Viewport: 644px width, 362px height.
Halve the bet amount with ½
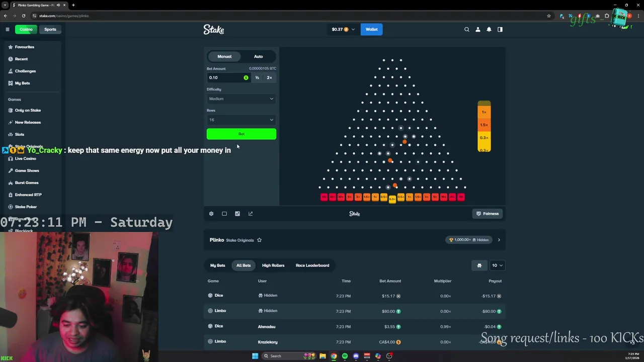click(x=257, y=77)
